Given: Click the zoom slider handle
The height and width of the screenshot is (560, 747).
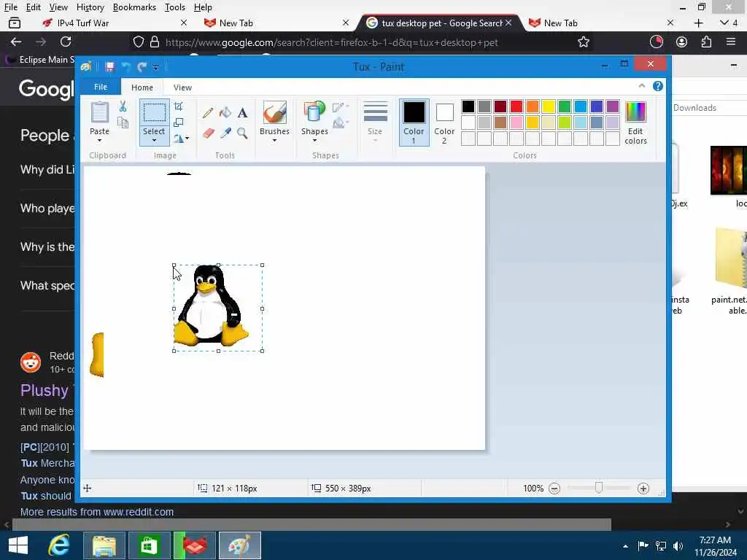Looking at the screenshot, I should coord(599,488).
